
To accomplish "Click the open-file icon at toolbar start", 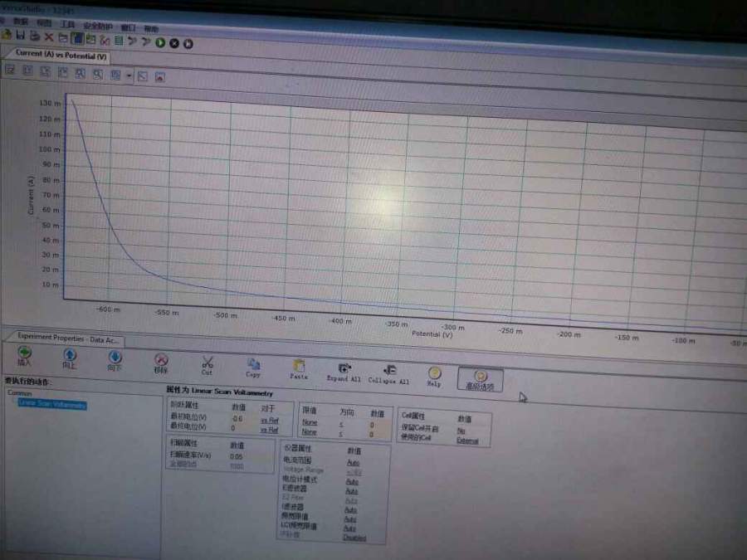I will tap(7, 34).
